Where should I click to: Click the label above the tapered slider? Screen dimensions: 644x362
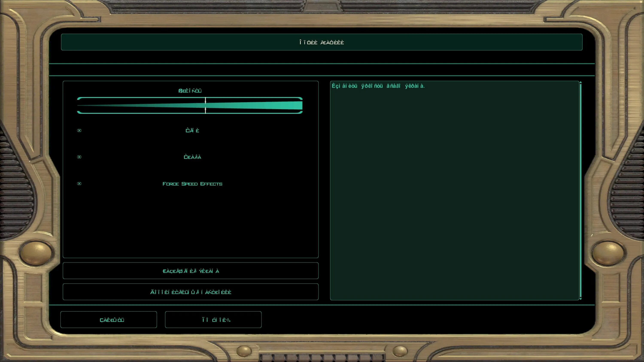[190, 91]
